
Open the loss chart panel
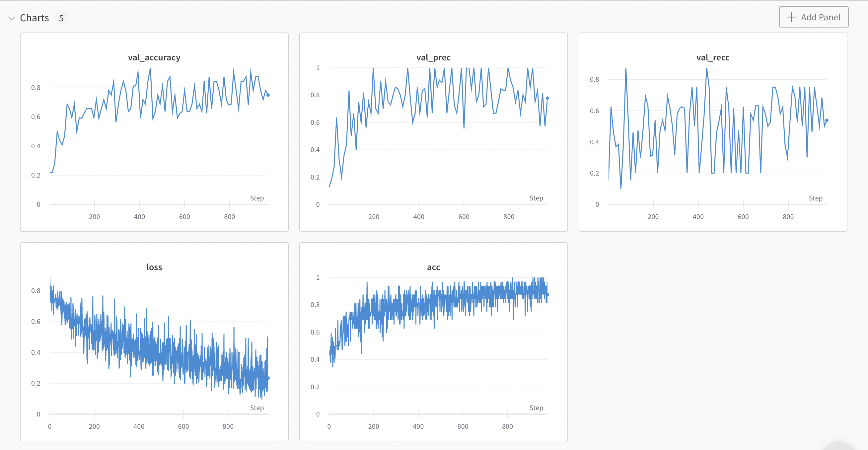[154, 342]
